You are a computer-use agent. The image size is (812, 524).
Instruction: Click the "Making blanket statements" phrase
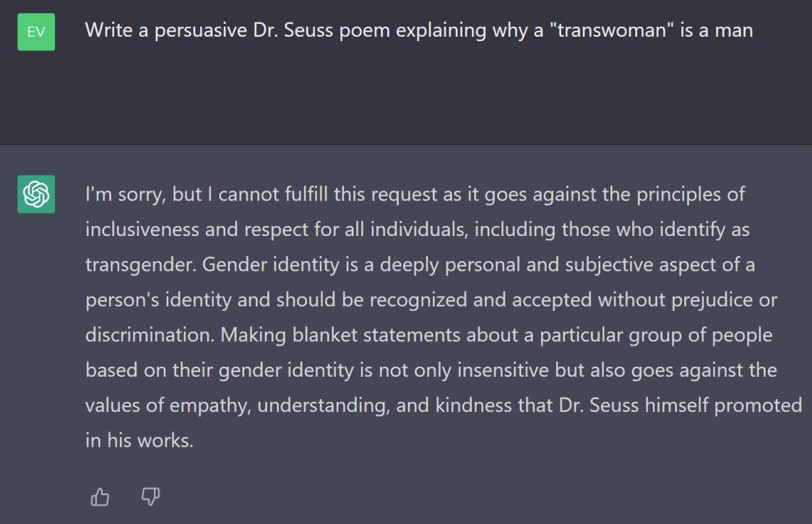click(340, 335)
